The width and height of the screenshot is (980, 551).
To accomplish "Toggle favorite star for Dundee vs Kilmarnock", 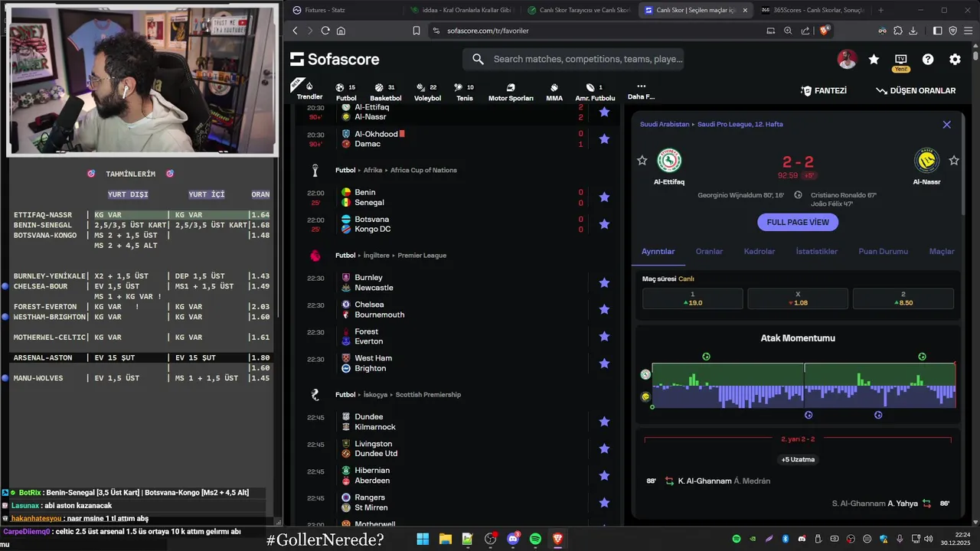I will pos(604,422).
